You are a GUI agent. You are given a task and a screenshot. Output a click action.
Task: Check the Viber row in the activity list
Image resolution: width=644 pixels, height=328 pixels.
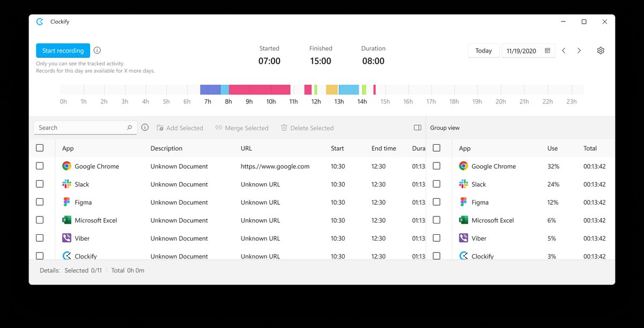click(x=40, y=238)
